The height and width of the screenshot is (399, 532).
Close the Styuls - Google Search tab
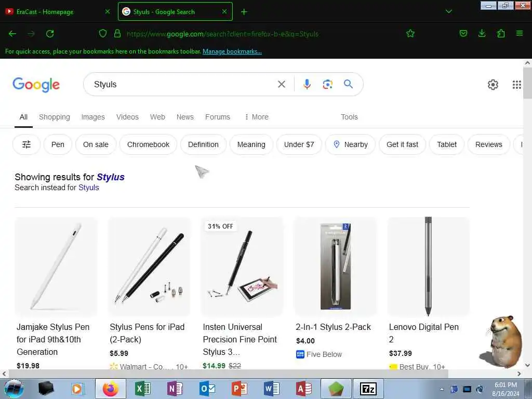click(224, 11)
